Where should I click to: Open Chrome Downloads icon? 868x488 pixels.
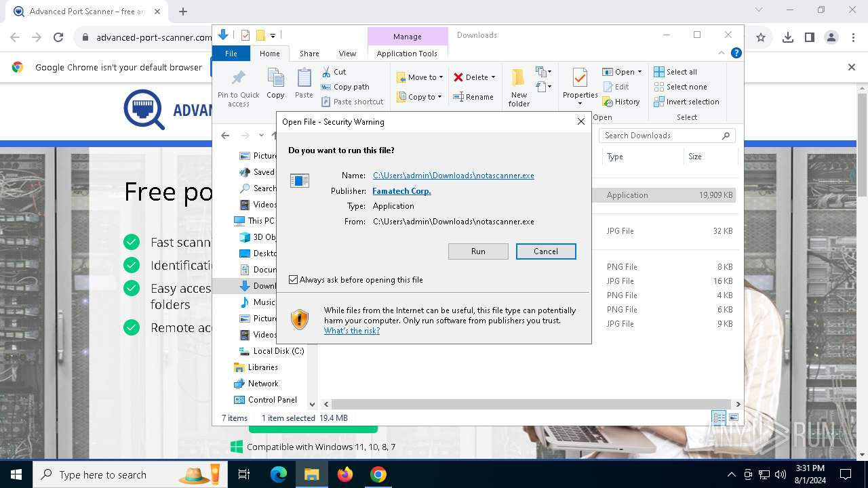788,38
